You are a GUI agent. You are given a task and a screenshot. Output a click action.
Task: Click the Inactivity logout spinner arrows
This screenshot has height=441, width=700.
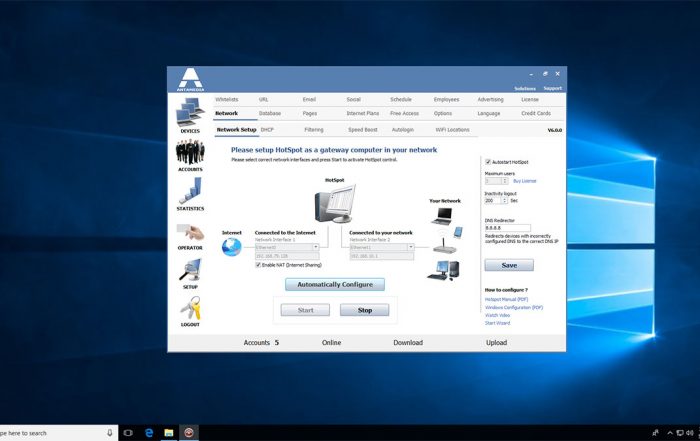pos(505,201)
